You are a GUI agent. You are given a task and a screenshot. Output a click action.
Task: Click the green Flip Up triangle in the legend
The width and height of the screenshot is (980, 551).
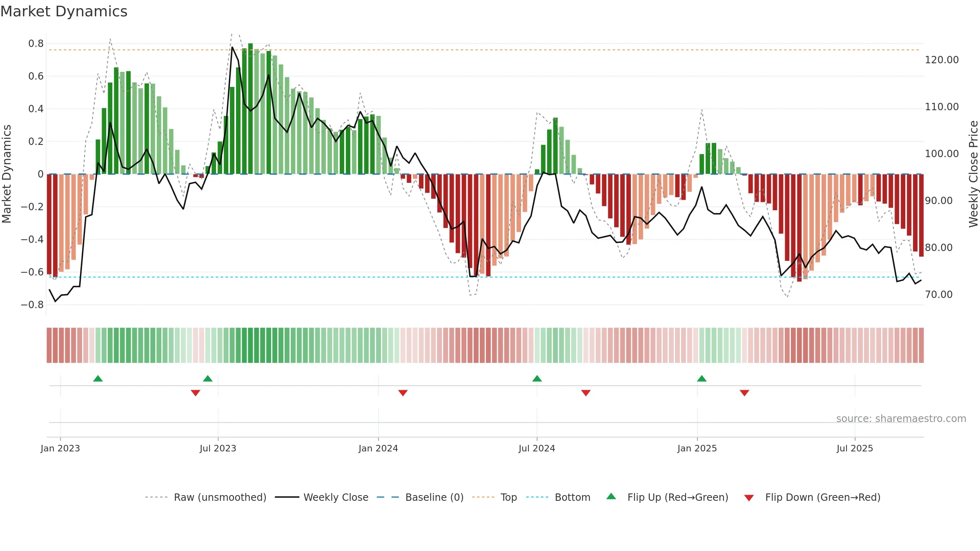tap(611, 496)
